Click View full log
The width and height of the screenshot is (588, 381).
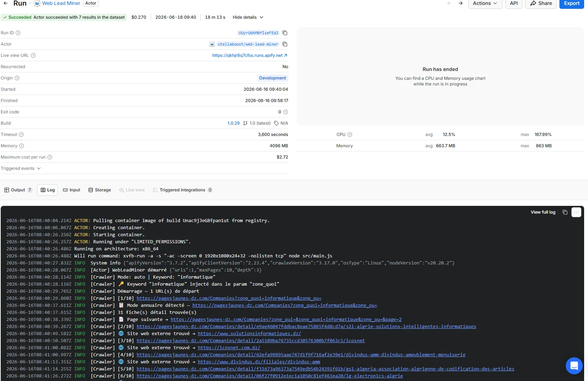point(543,212)
